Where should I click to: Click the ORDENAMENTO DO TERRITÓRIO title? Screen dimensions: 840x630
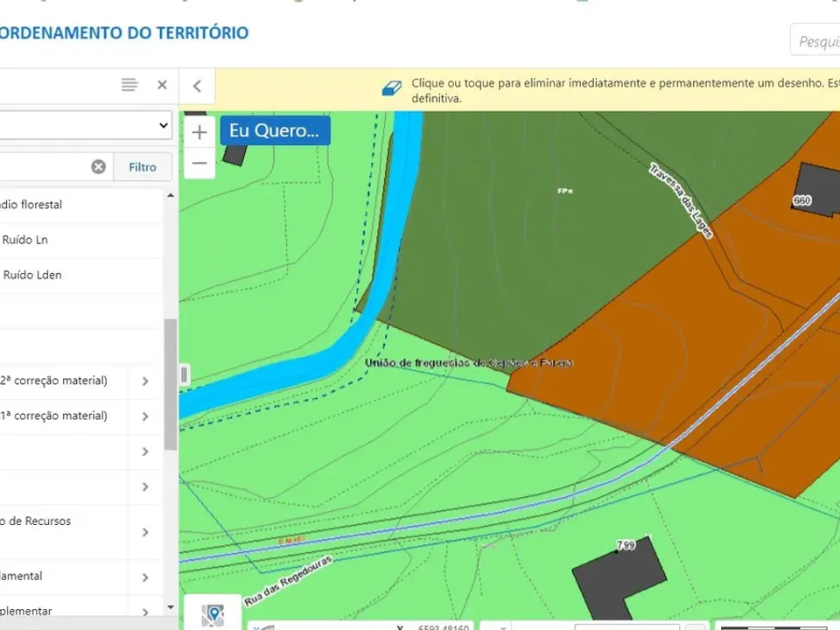pos(124,32)
